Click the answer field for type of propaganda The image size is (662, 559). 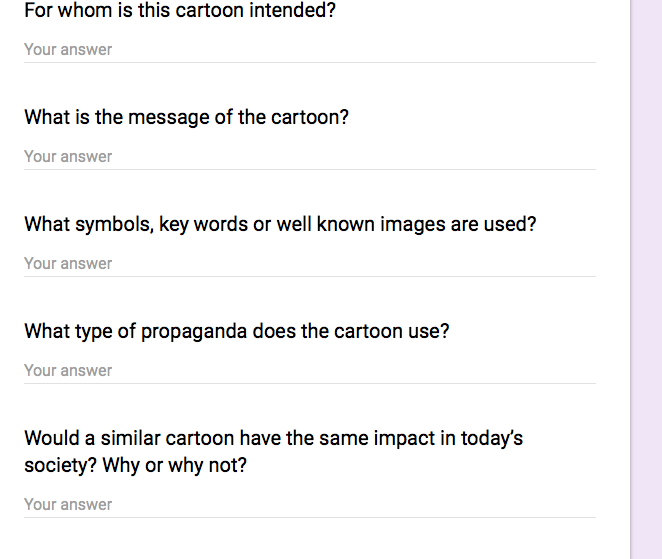[x=309, y=370]
